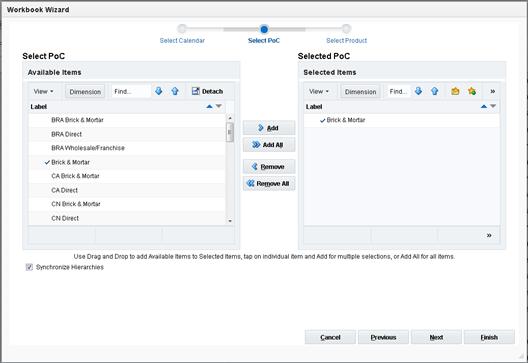Image resolution: width=528 pixels, height=363 pixels.
Task: Click the Previous button
Action: (383, 337)
